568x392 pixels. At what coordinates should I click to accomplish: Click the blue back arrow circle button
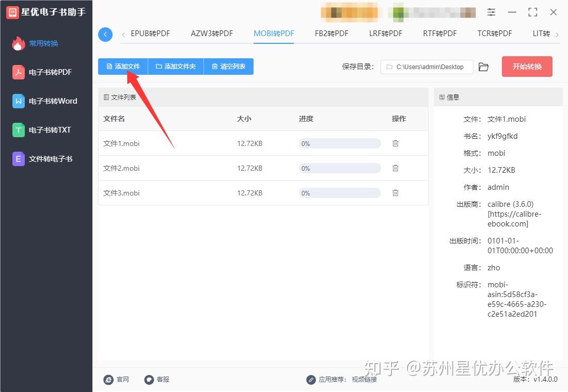point(105,34)
